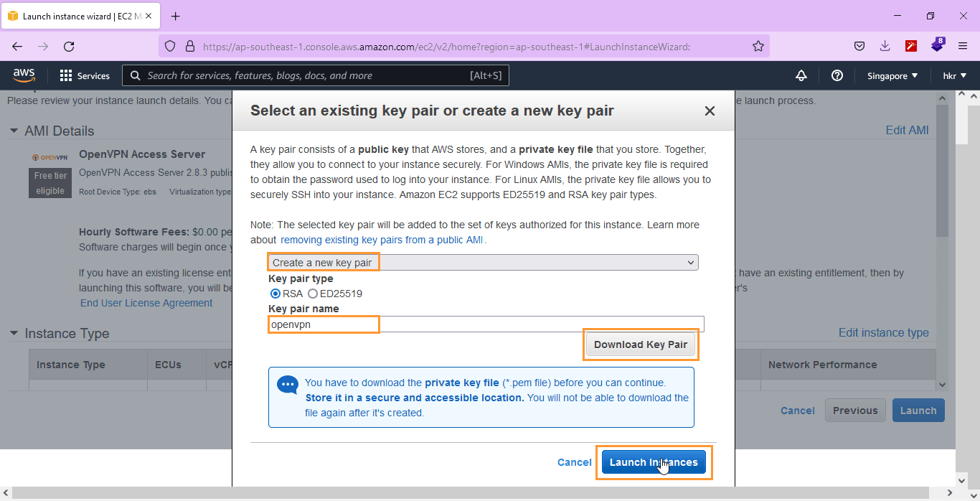980x501 pixels.
Task: Open the removing existing key pairs link
Action: 382,240
